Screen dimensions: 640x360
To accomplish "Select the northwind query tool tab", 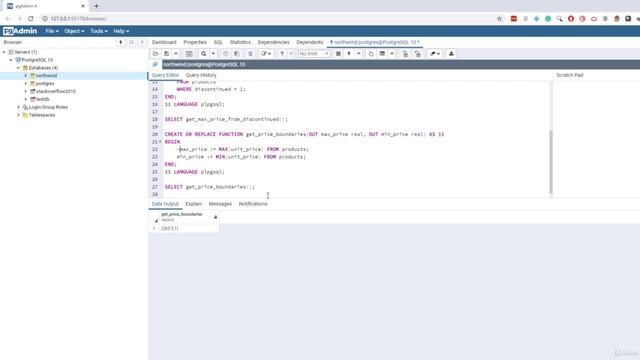I will 375,42.
